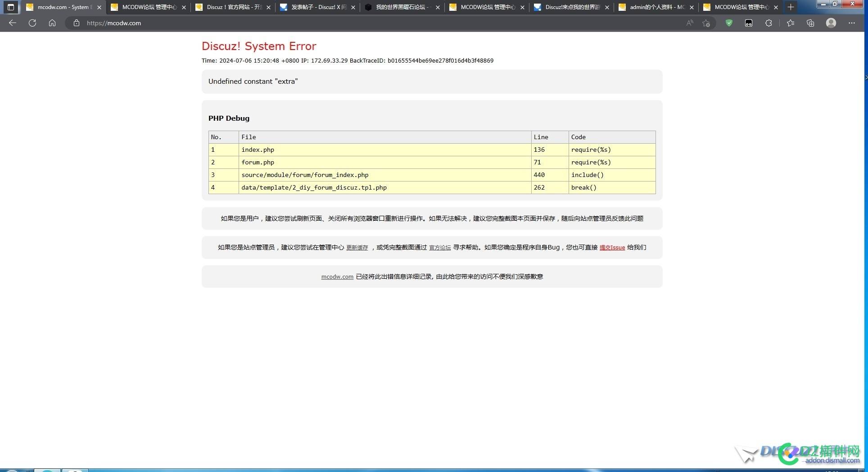Close the 发表帖子 - Discuz! X tab

click(x=353, y=7)
